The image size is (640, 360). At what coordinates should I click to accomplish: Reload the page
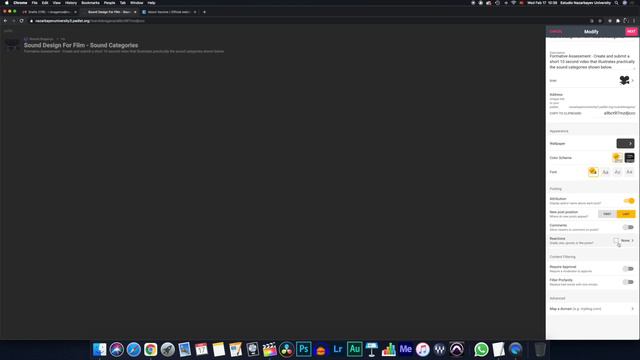(x=22, y=21)
